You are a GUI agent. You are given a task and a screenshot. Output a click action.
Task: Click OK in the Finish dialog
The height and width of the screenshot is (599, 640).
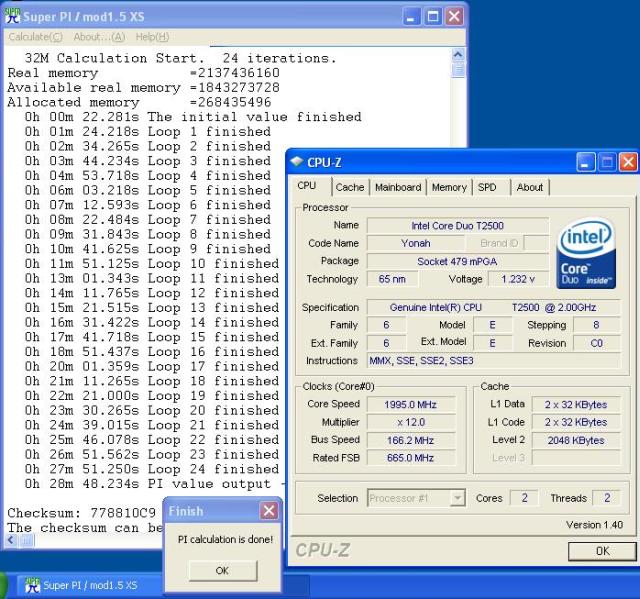point(222,570)
